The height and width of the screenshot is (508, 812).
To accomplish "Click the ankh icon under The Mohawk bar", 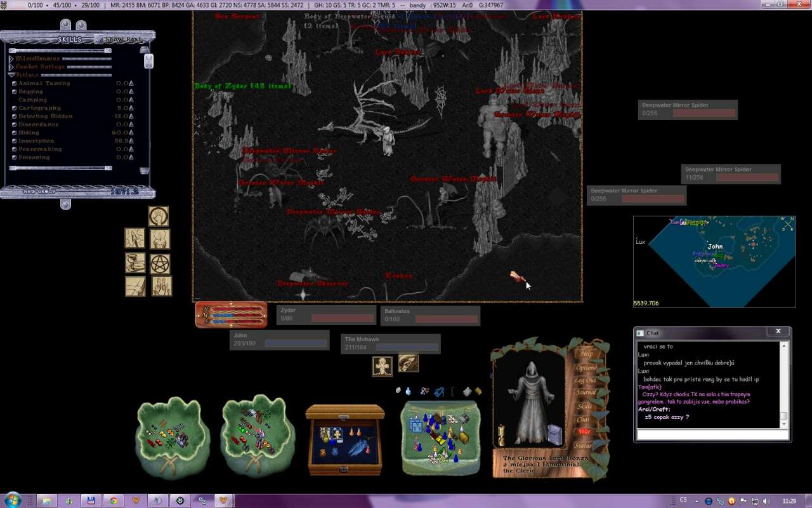I will pyautogui.click(x=382, y=366).
